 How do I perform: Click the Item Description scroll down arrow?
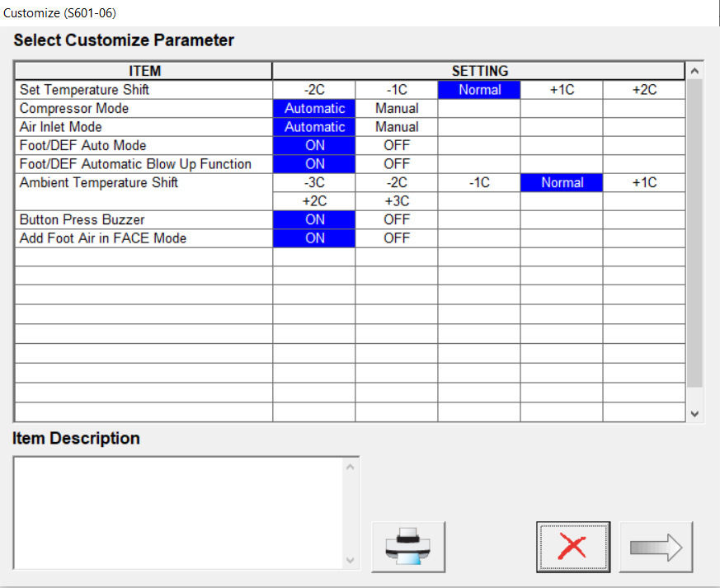(x=351, y=561)
